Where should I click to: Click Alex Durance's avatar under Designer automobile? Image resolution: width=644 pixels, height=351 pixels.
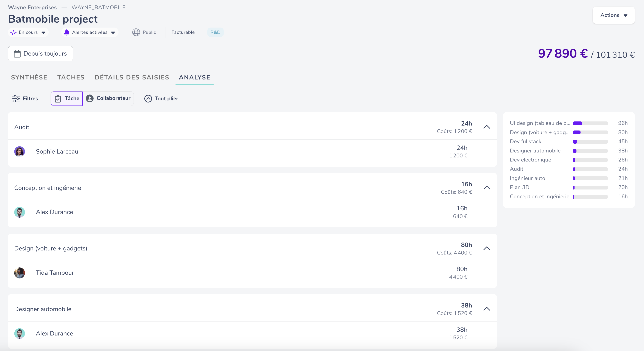[20, 334]
